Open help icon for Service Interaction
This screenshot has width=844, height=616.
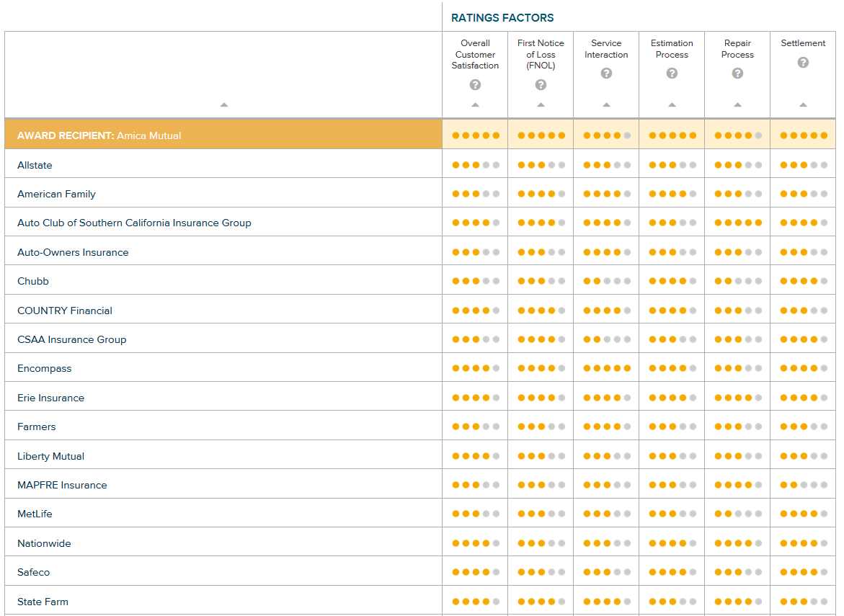[606, 73]
